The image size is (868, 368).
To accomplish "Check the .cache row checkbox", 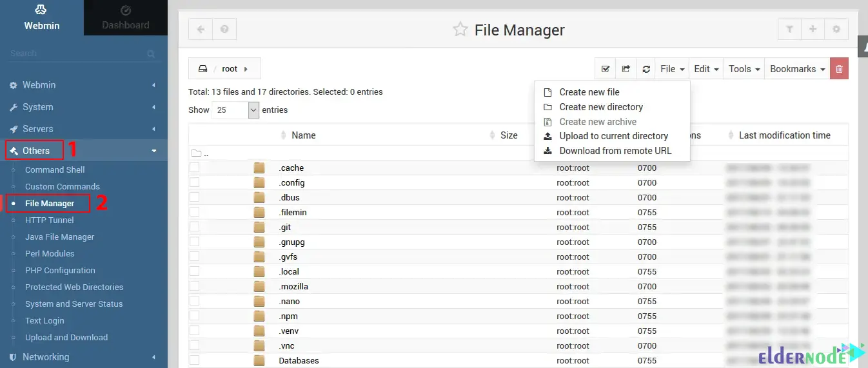I will click(x=194, y=168).
